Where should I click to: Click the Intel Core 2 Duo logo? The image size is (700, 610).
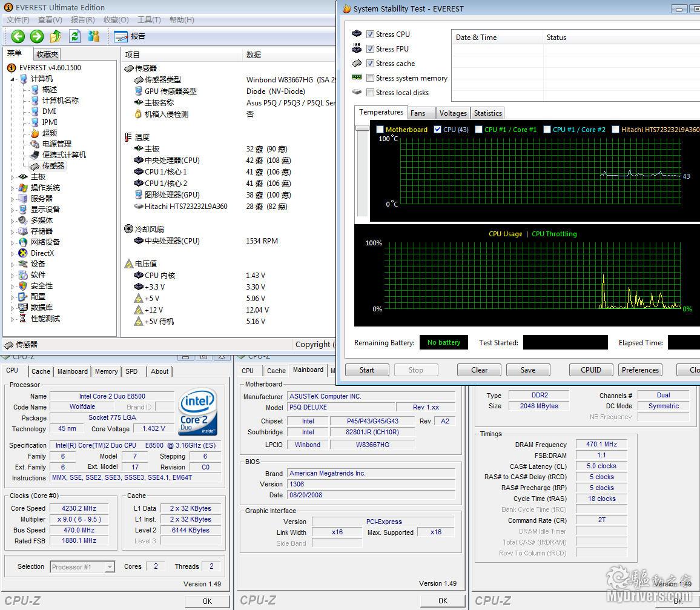(x=198, y=412)
